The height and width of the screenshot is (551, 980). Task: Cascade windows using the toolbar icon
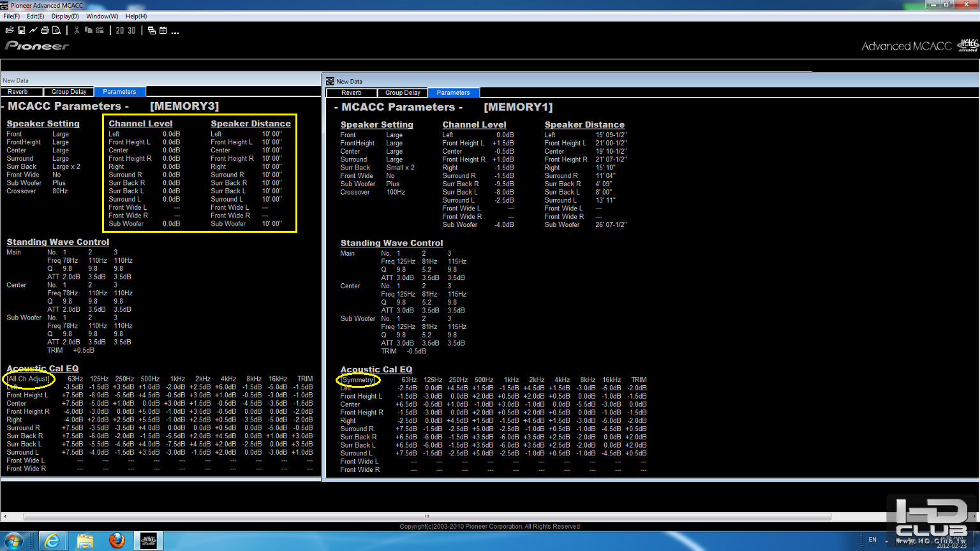pyautogui.click(x=152, y=31)
